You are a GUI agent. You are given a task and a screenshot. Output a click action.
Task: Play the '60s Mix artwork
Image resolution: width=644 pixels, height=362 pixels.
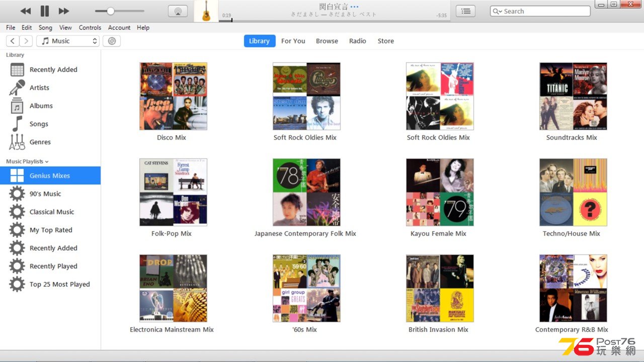tap(306, 288)
